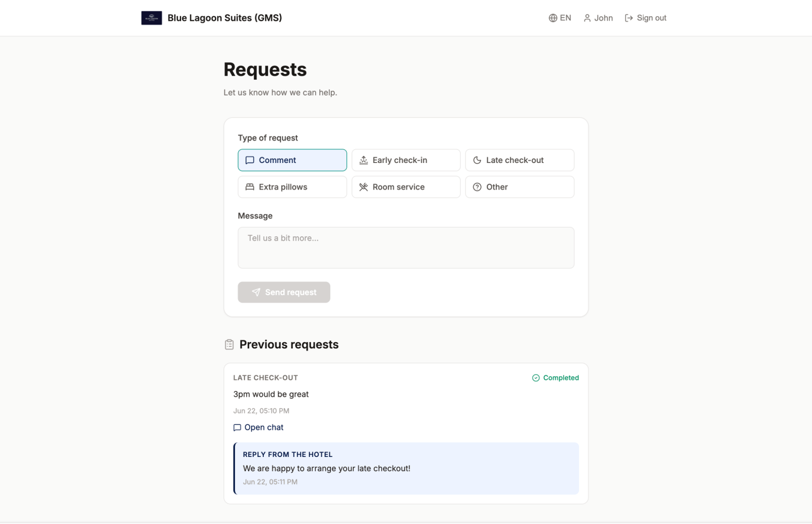The width and height of the screenshot is (812, 524).
Task: Click the Send request button
Action: point(284,292)
